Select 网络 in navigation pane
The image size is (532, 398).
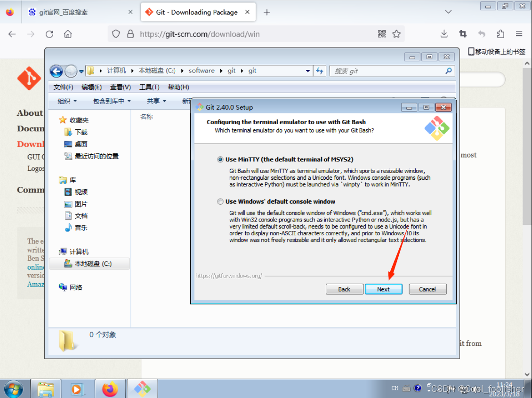pos(71,287)
